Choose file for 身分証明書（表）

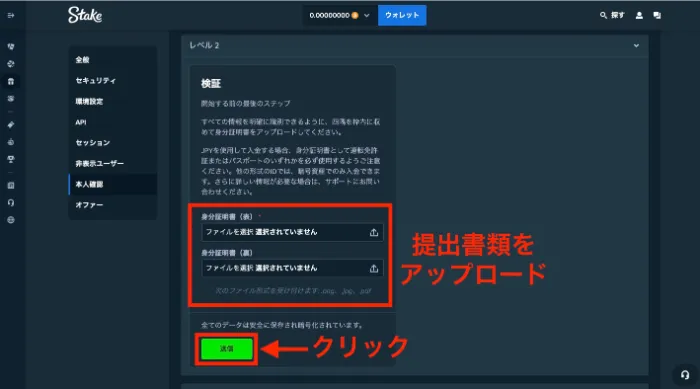pyautogui.click(x=292, y=232)
